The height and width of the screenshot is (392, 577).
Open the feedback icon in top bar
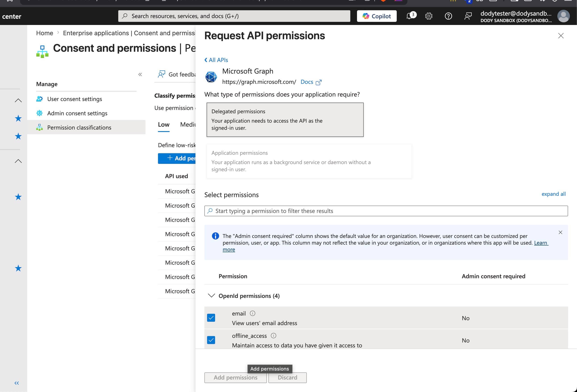[x=468, y=16]
